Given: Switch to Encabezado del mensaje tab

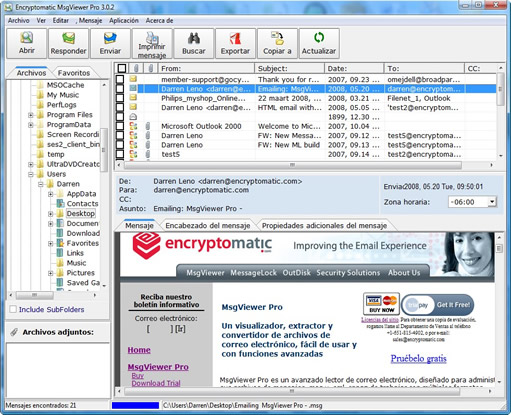Looking at the screenshot, I should click(x=208, y=226).
